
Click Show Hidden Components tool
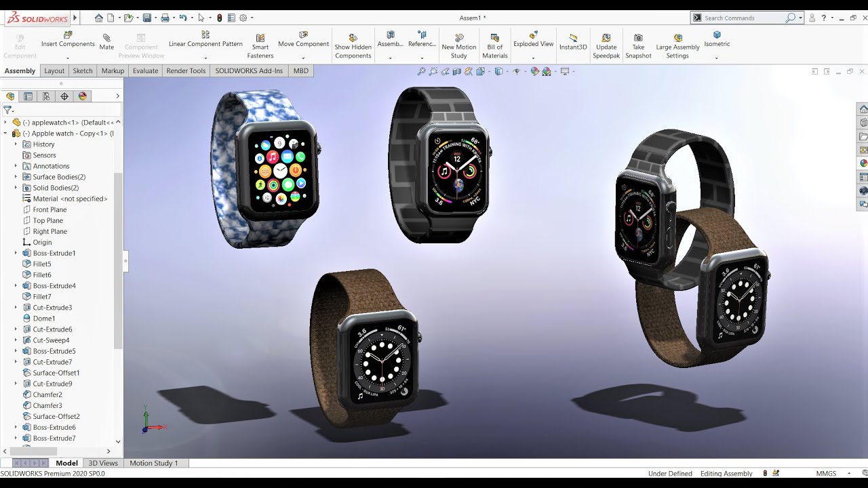pyautogui.click(x=353, y=47)
